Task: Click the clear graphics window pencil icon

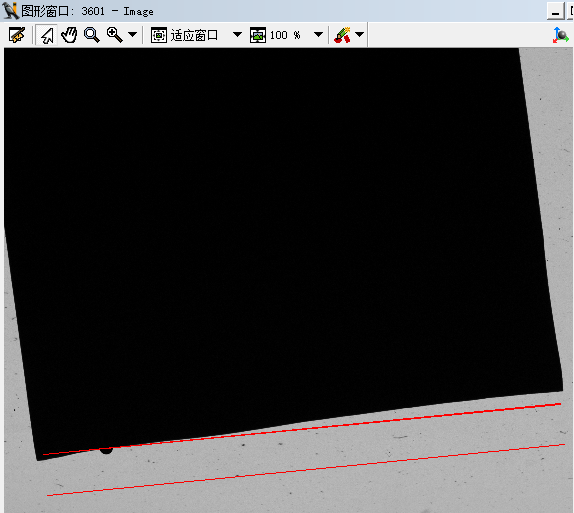Action: 17,35
